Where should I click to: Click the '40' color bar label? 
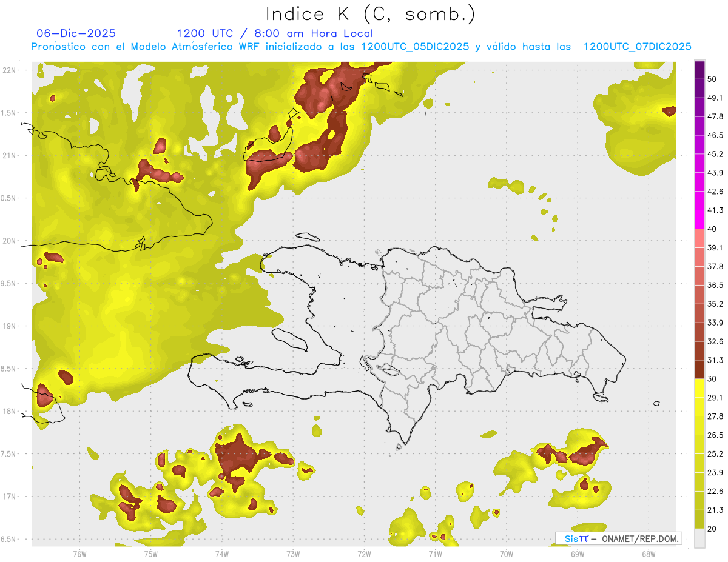712,229
